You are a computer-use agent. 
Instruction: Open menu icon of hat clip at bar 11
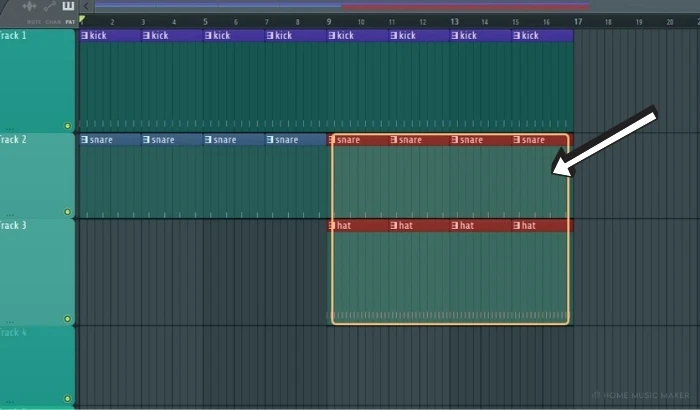393,226
